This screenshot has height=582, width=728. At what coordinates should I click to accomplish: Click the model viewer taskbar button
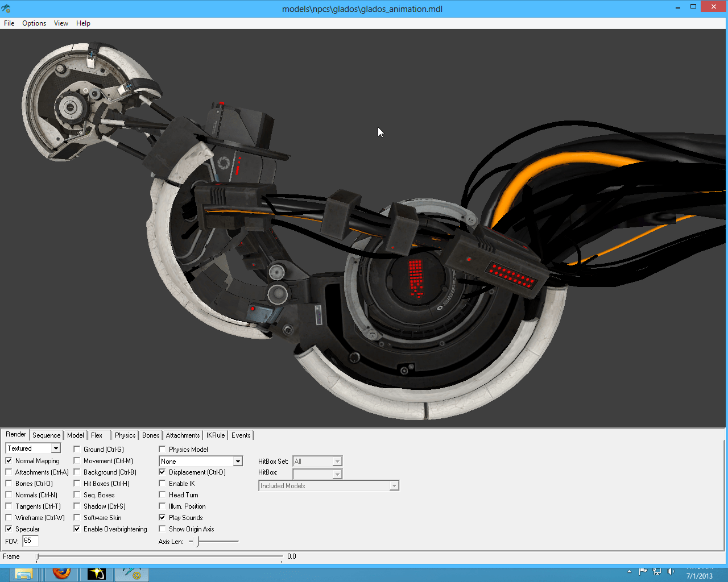[132, 573]
